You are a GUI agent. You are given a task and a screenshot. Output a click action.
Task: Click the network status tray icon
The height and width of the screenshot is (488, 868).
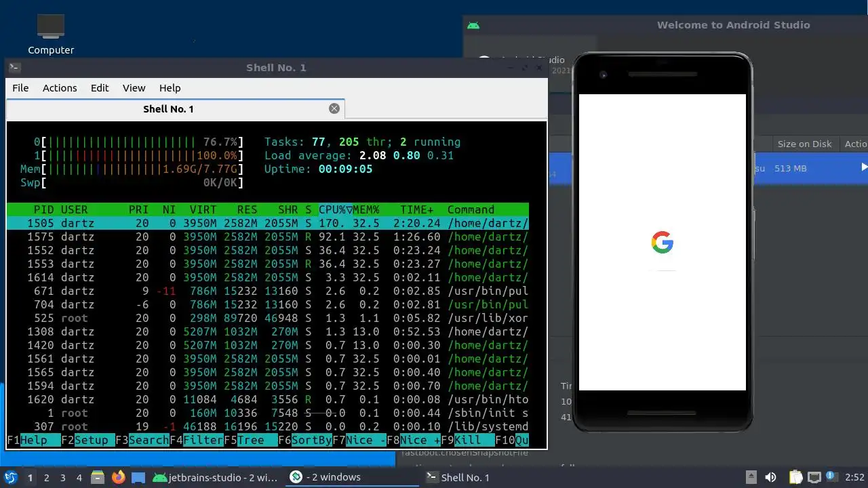[x=814, y=478]
